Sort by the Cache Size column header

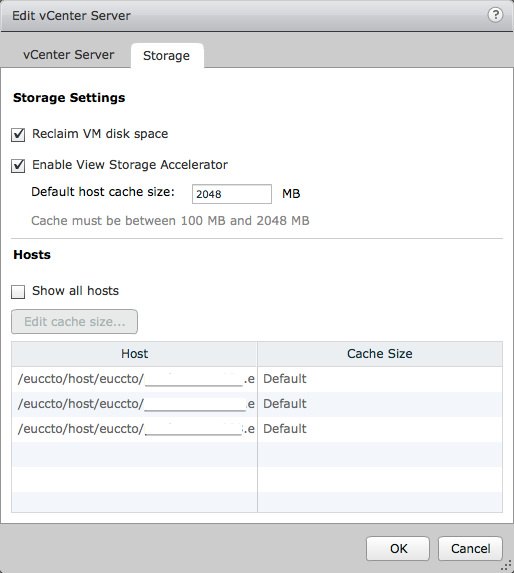(x=380, y=354)
